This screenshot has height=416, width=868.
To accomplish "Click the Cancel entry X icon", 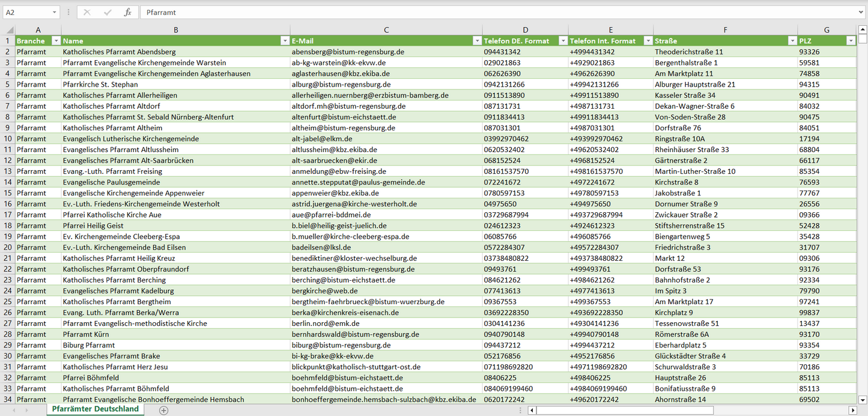I will coord(87,12).
